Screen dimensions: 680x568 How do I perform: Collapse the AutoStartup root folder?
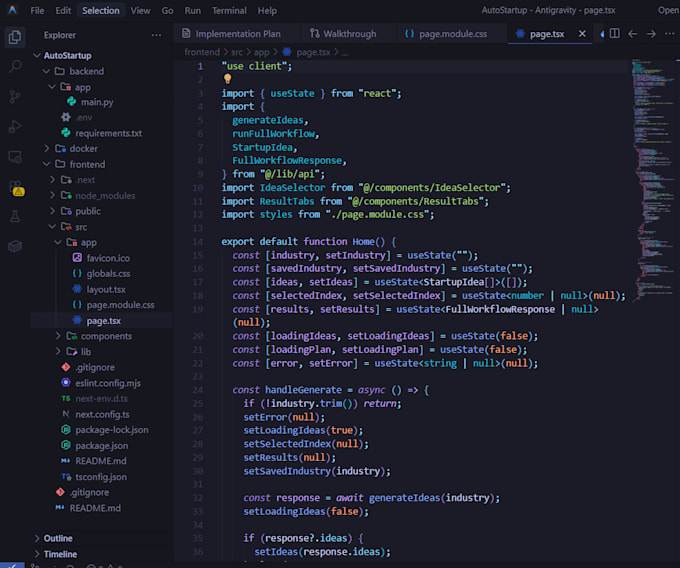click(37, 55)
